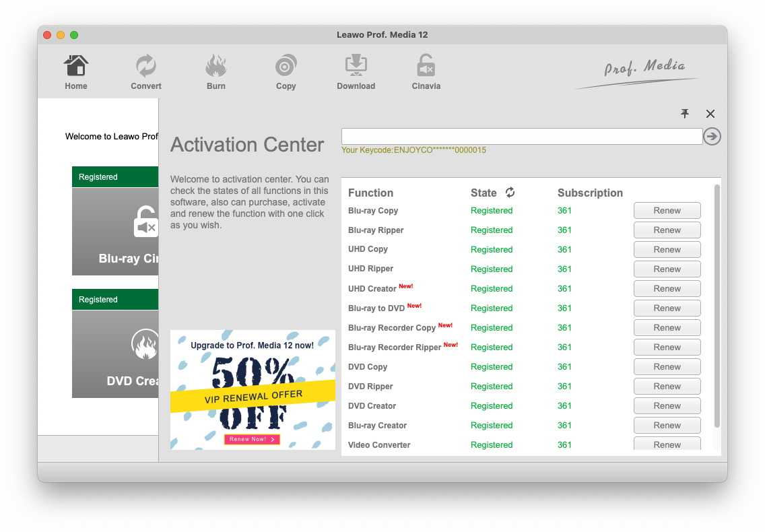The height and width of the screenshot is (532, 765).
Task: Open the Burn module
Action: pyautogui.click(x=215, y=72)
